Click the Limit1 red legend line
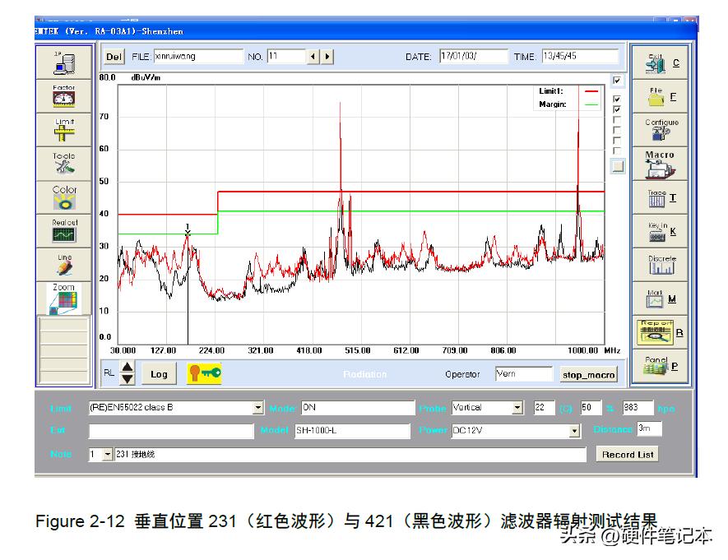The image size is (728, 560). click(x=591, y=91)
